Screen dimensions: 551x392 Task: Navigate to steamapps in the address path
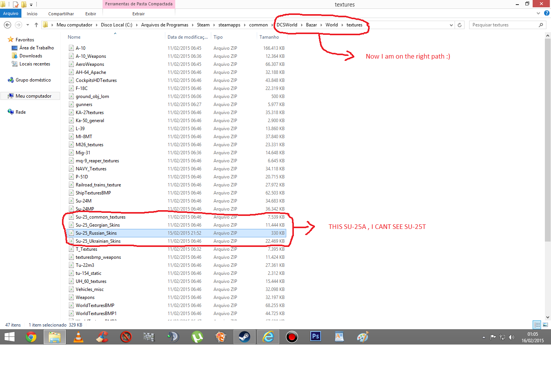pyautogui.click(x=229, y=25)
